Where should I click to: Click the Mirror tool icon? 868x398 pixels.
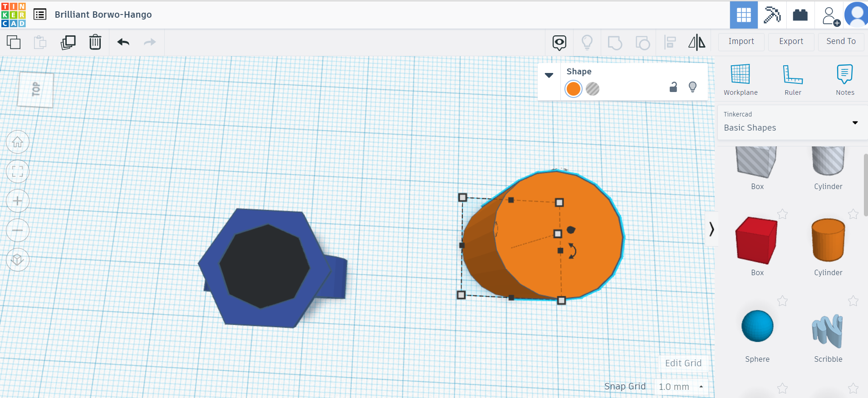pyautogui.click(x=697, y=43)
